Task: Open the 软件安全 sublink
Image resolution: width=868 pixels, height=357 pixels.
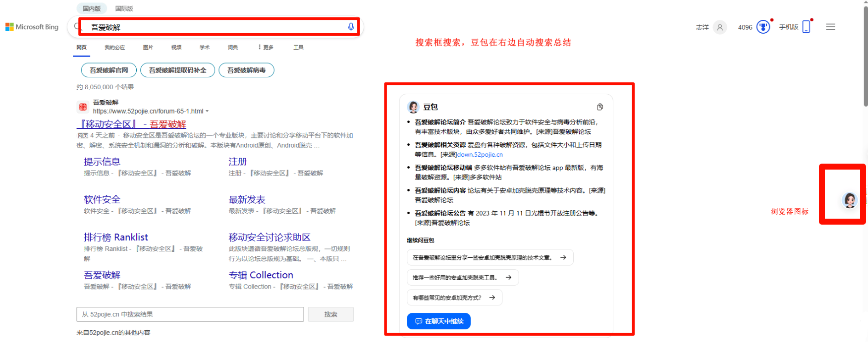Action: click(102, 199)
